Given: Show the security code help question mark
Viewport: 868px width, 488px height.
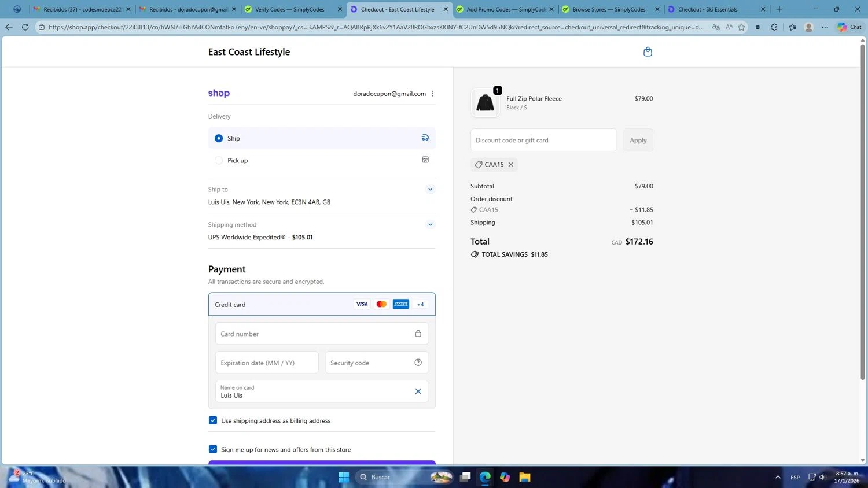Looking at the screenshot, I should coord(418,363).
